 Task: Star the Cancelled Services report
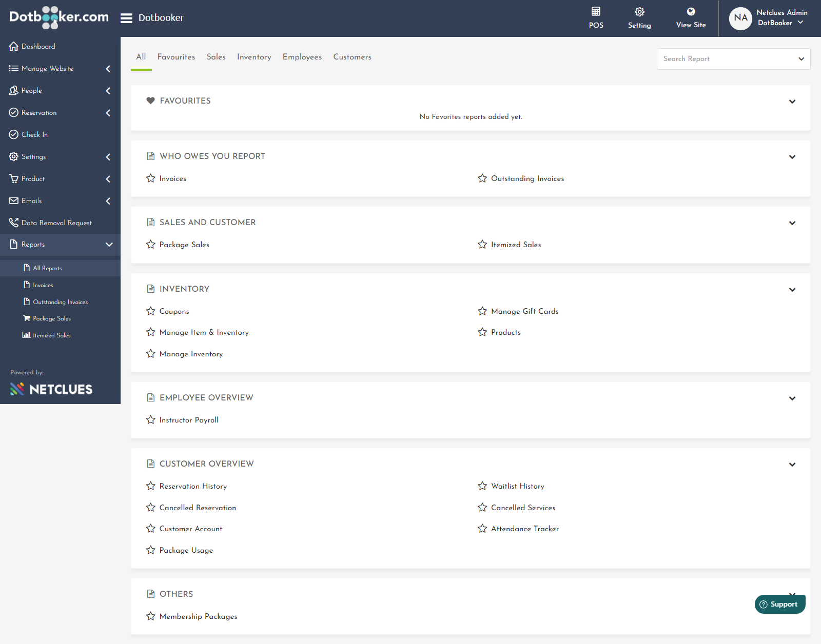click(482, 507)
